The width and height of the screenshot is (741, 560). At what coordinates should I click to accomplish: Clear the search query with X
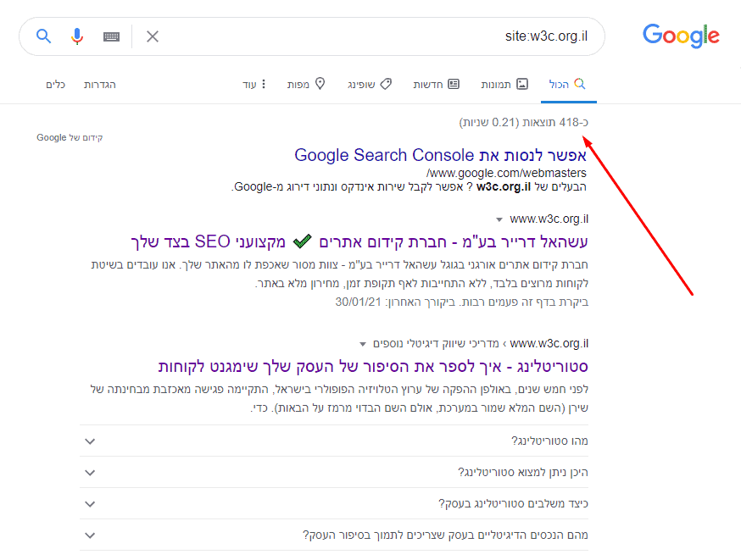point(152,36)
